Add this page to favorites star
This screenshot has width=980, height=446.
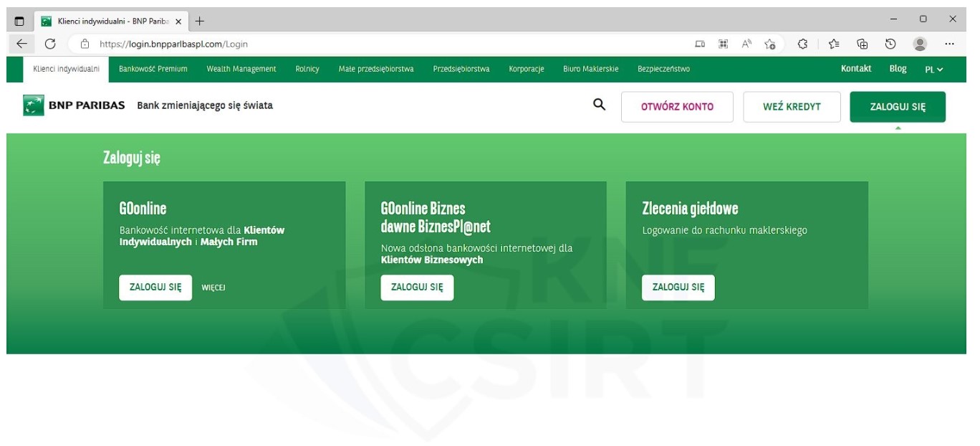[x=770, y=44]
